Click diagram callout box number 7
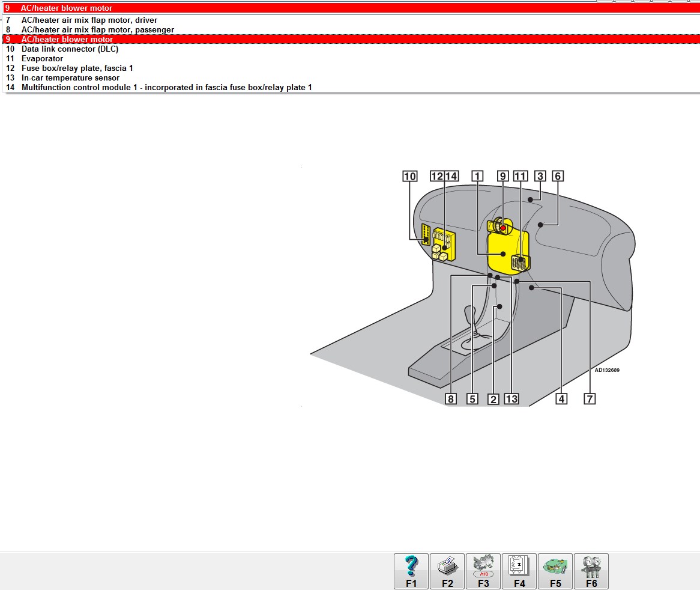 coord(590,399)
